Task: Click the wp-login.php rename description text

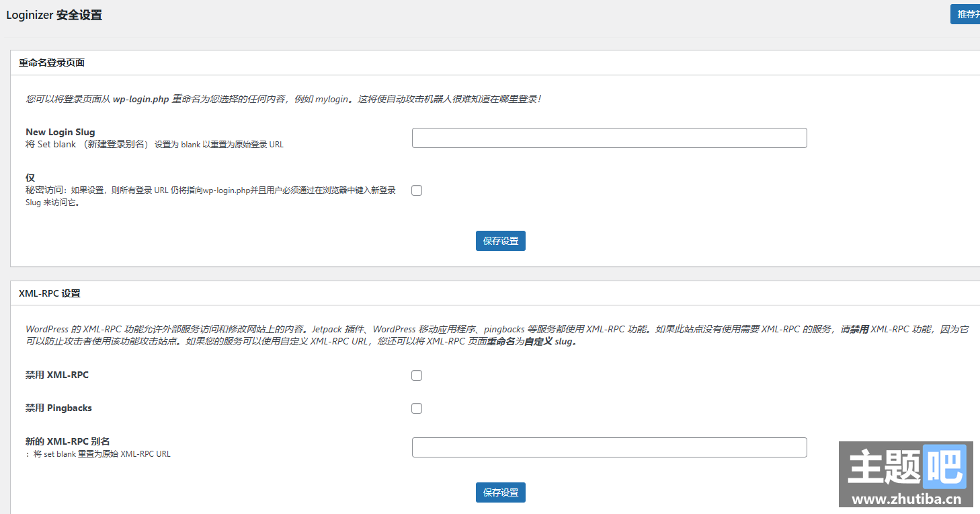Action: pyautogui.click(x=284, y=99)
